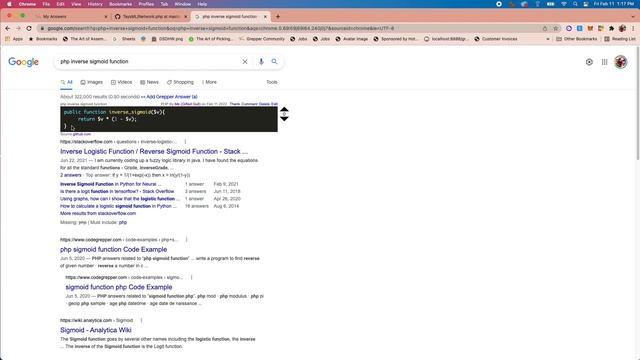
Task: Open options menu for wiki.analytica.com result
Action: 141,320
